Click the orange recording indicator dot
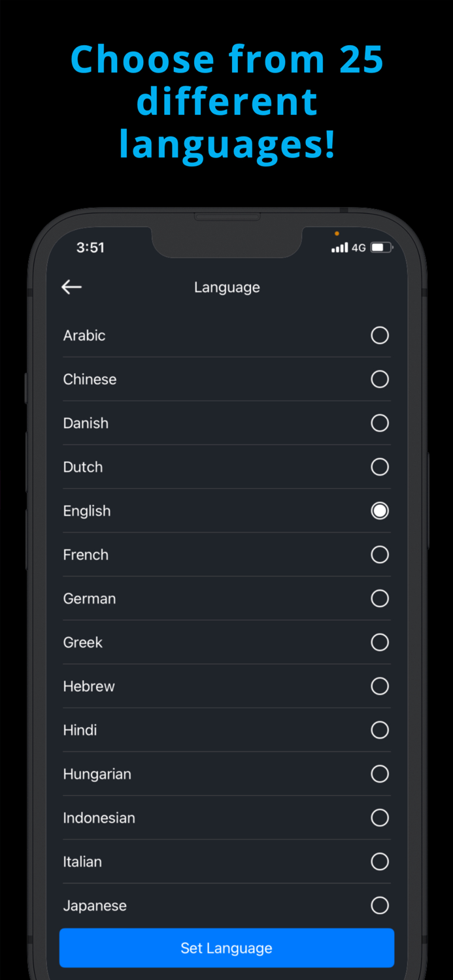453x980 pixels. pyautogui.click(x=337, y=233)
